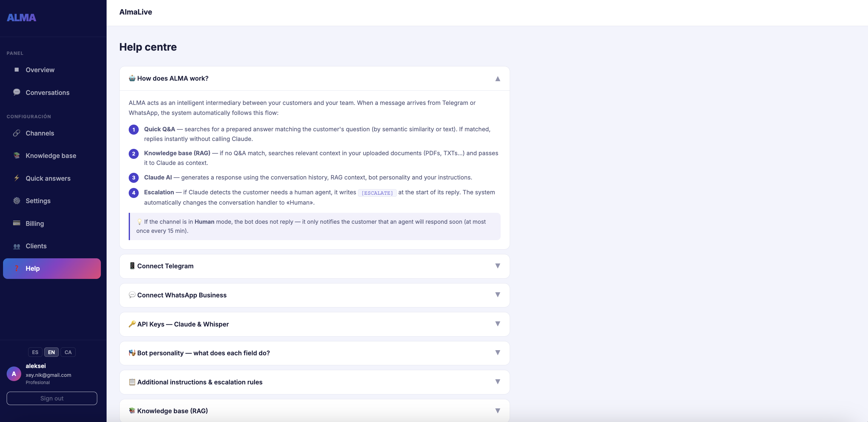Click the Billing card icon

tap(17, 223)
